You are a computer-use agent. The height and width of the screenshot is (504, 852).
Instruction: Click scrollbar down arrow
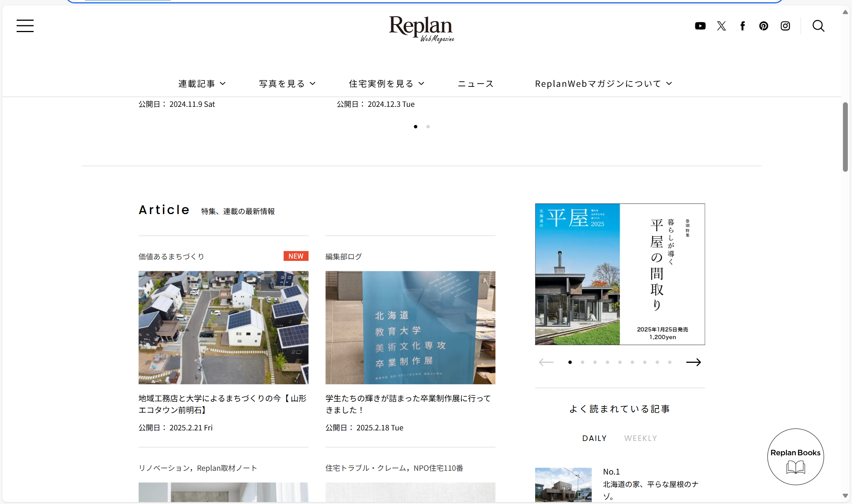845,496
